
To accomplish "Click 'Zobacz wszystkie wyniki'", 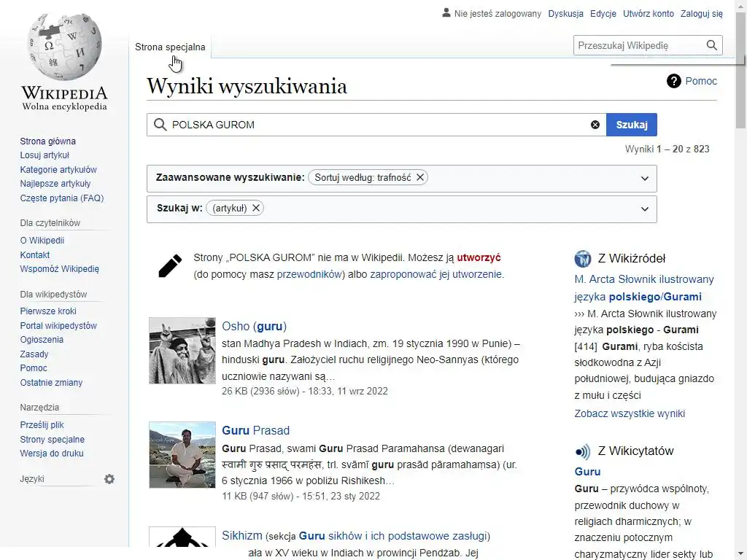I will coord(630,413).
